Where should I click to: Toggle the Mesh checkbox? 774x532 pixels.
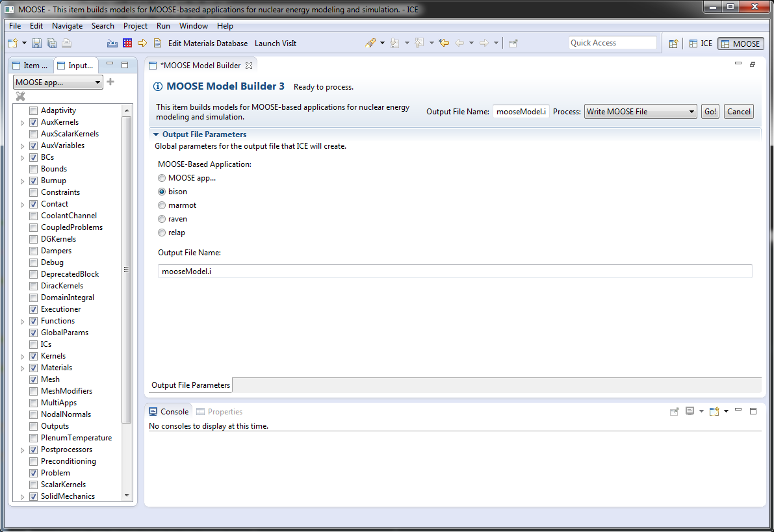pos(34,379)
